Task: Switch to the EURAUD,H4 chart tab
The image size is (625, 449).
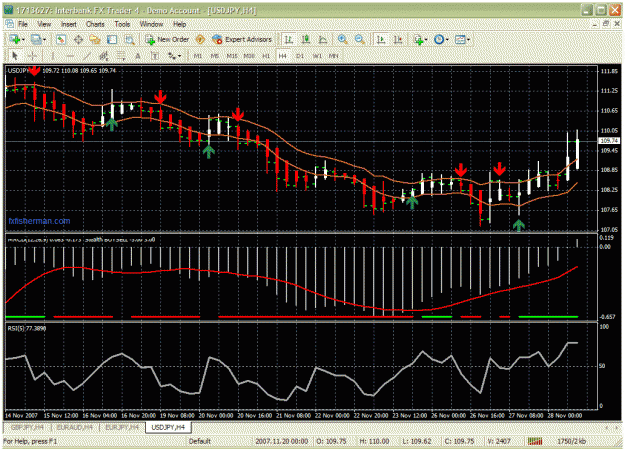Action: tap(75, 427)
